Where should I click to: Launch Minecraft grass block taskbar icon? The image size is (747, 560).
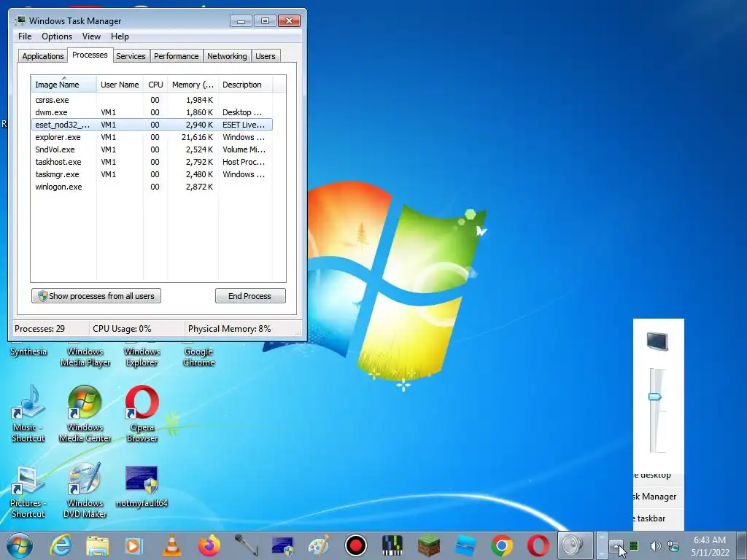[429, 545]
